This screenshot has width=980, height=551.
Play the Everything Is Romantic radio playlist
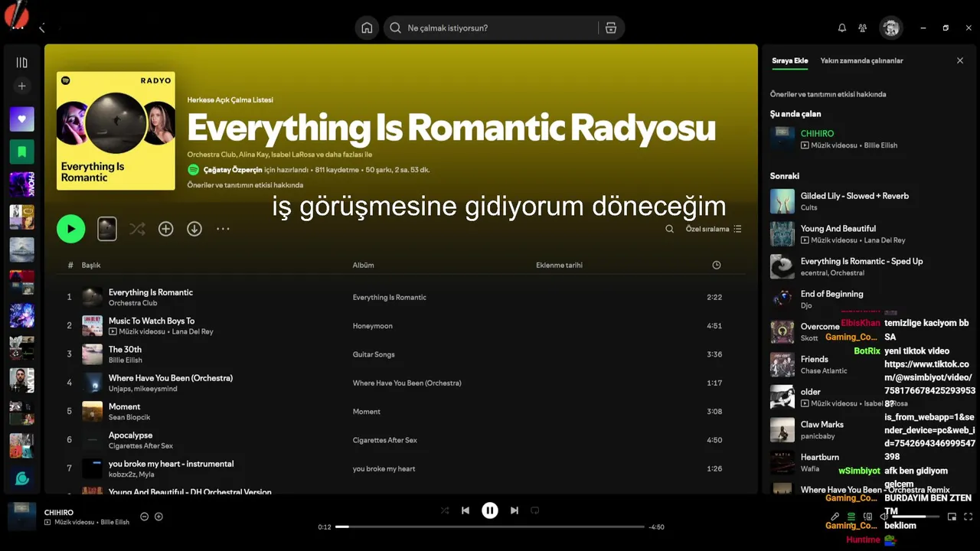pos(71,229)
